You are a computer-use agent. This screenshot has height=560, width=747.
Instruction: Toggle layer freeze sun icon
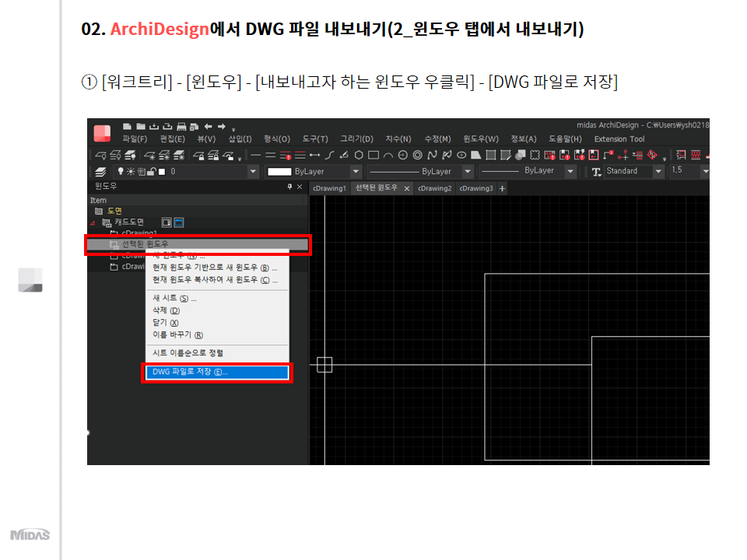click(x=130, y=171)
